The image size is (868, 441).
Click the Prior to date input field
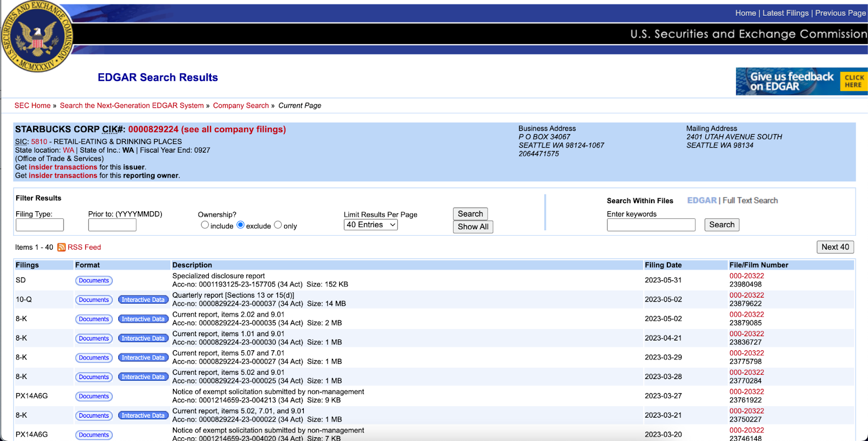[112, 225]
